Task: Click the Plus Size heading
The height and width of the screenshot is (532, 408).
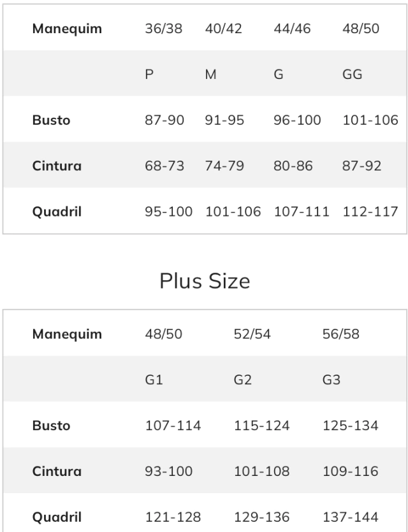Action: click(x=204, y=281)
